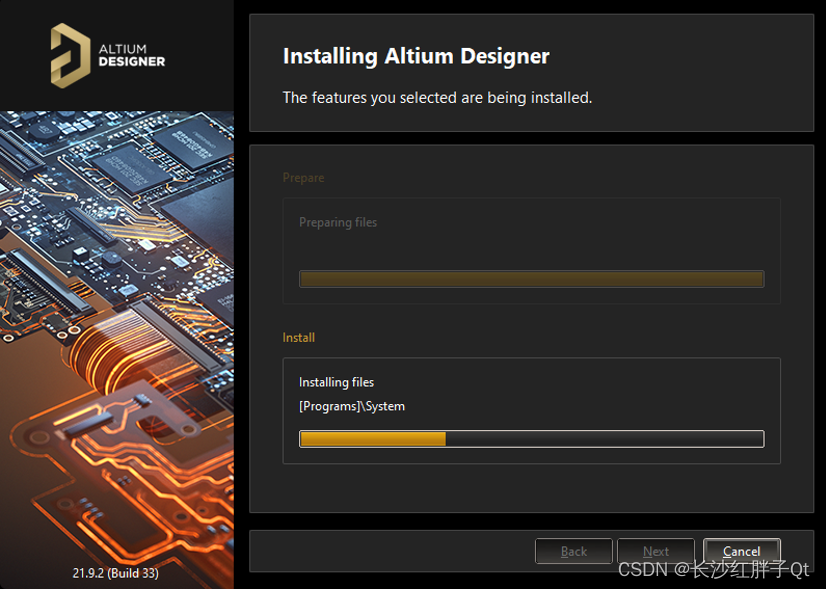Click the unfilled part of Install progress bar
826x590 pixels.
coord(604,439)
